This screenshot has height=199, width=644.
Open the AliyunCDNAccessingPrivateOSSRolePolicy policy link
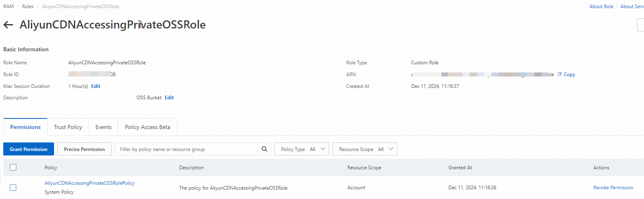pyautogui.click(x=89, y=183)
